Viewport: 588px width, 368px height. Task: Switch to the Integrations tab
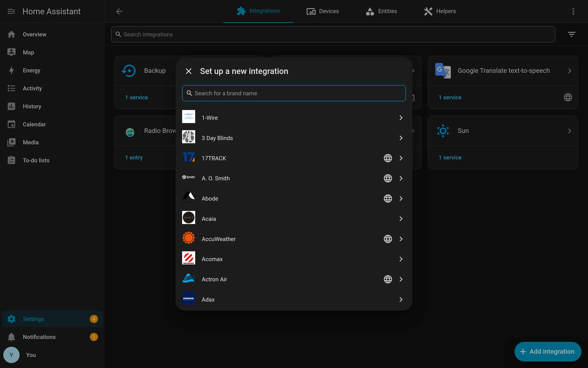click(258, 11)
